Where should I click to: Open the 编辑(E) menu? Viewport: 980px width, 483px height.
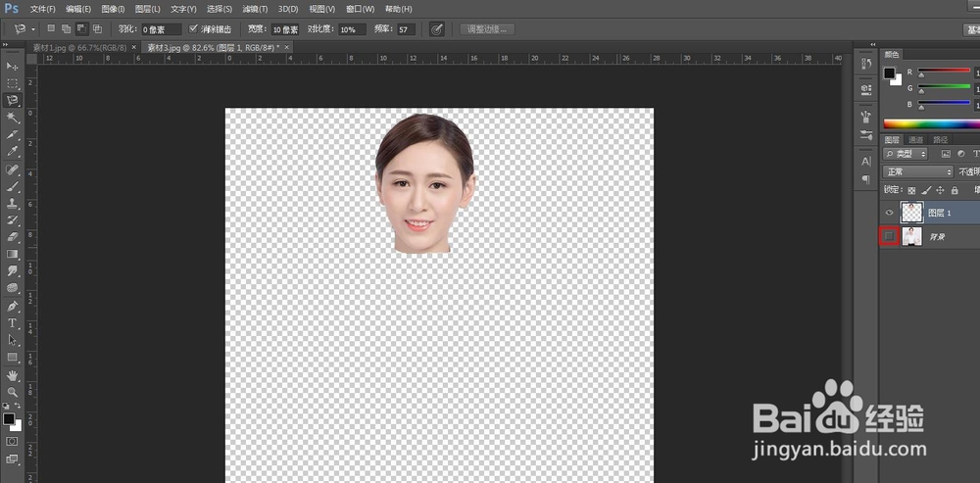point(78,10)
